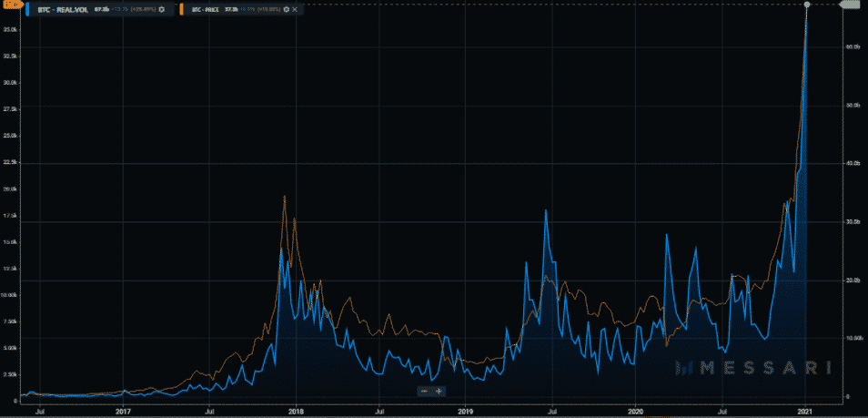The width and height of the screenshot is (868, 418).
Task: Open settings gear for BTC Real Vol series
Action: click(162, 9)
